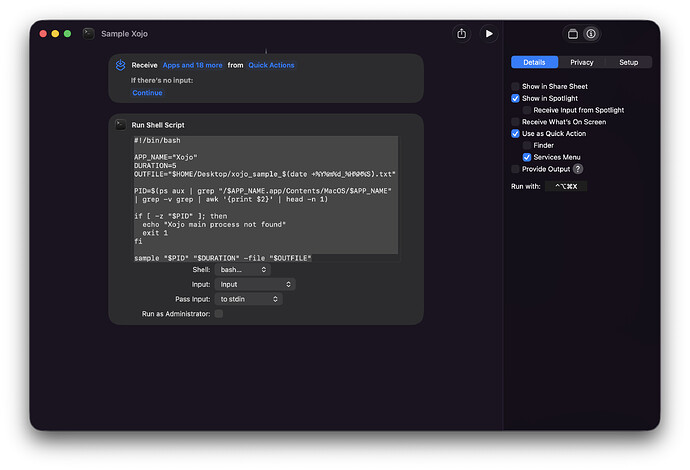Uncheck Use as Quick Action
Viewport: 690px width, 470px height.
click(515, 133)
